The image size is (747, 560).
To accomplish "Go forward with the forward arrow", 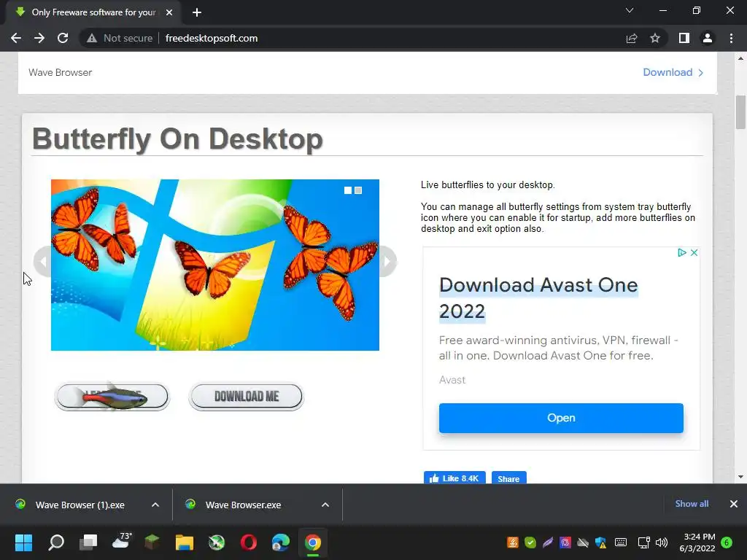I will tap(39, 38).
